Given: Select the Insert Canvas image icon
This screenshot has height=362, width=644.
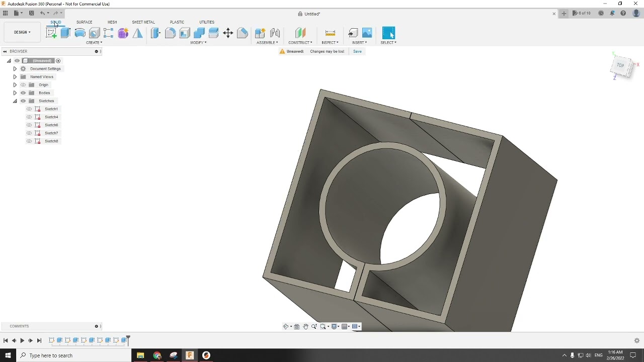Looking at the screenshot, I should (367, 33).
